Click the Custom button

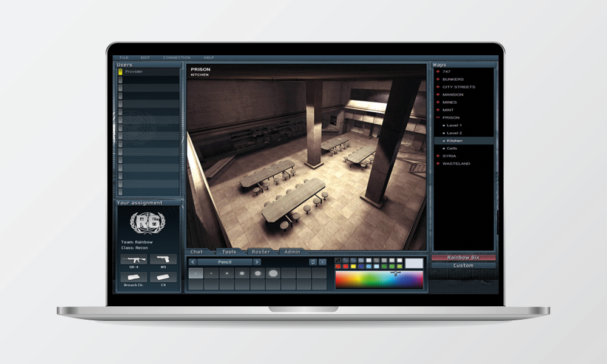tap(463, 266)
